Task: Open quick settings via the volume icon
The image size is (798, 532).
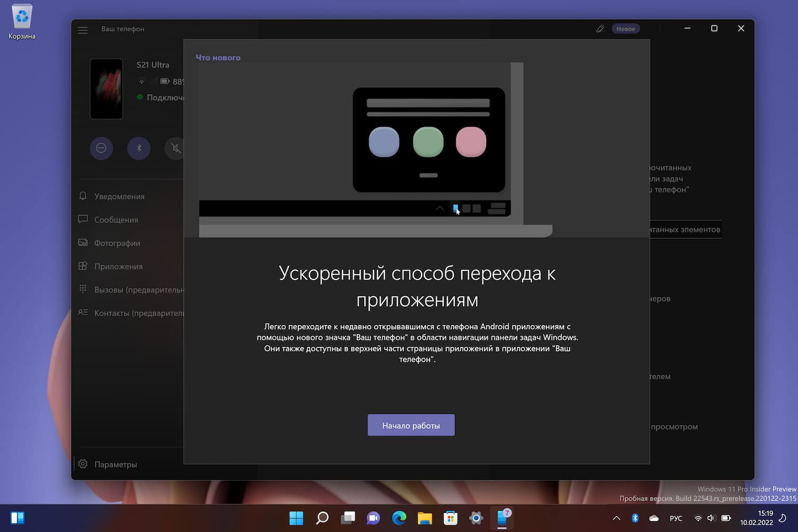Action: 711,518
